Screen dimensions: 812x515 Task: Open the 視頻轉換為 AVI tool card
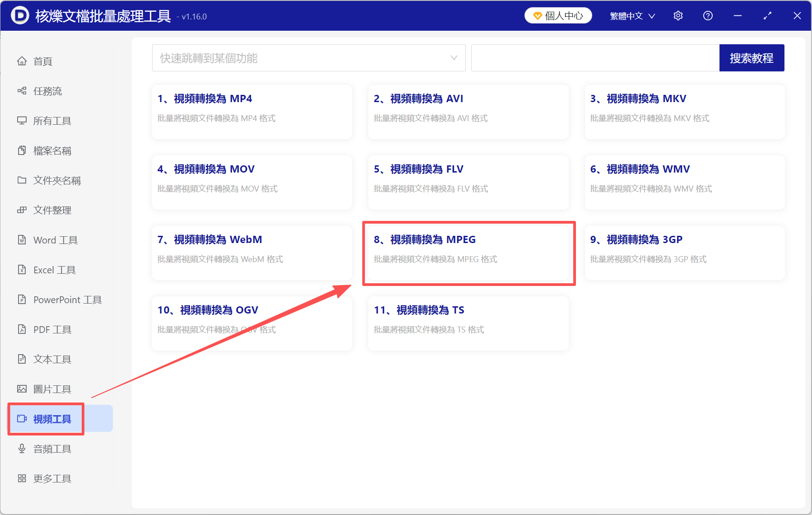pyautogui.click(x=469, y=112)
